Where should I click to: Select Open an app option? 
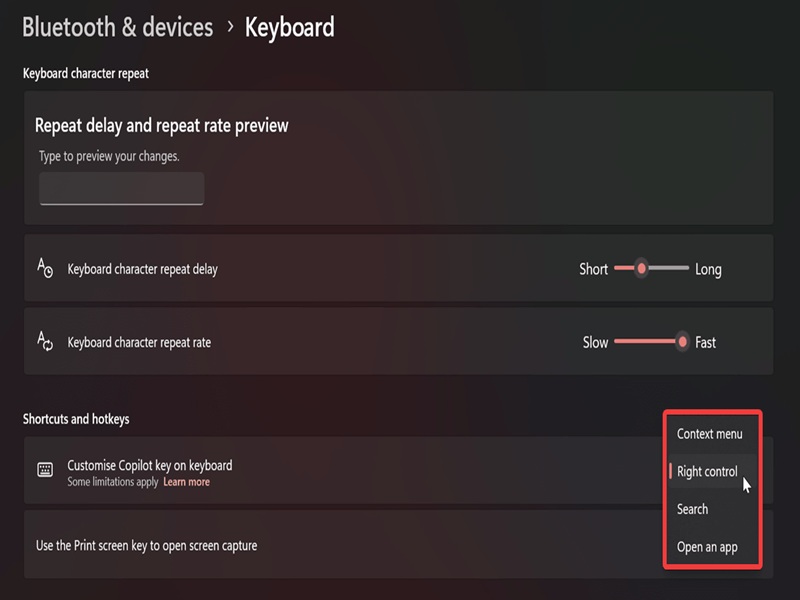point(707,547)
